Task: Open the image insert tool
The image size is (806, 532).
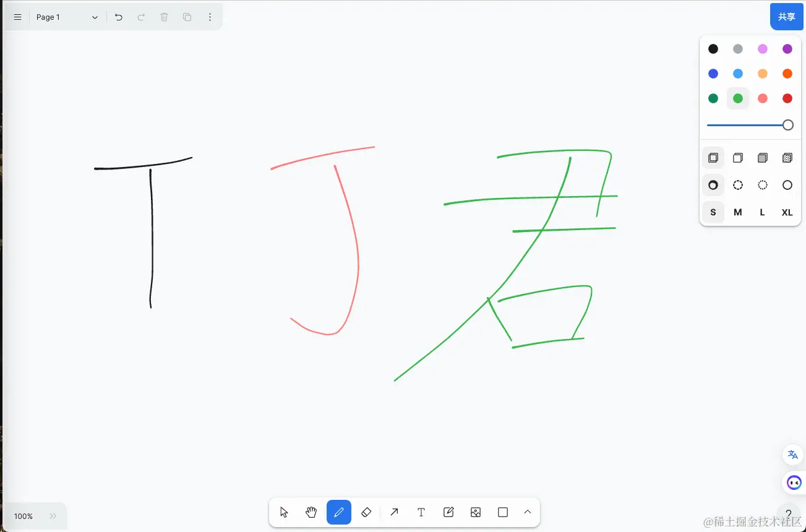Action: pyautogui.click(x=475, y=512)
